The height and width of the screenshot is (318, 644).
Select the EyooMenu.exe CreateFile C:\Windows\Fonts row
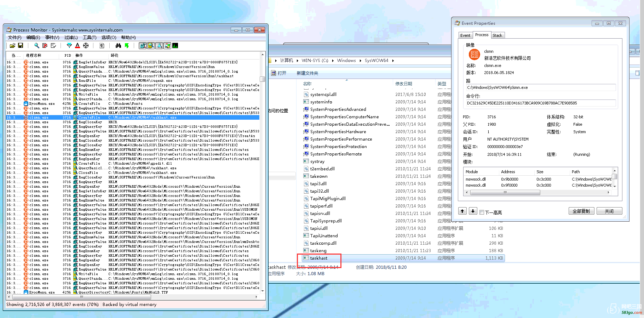point(133,103)
